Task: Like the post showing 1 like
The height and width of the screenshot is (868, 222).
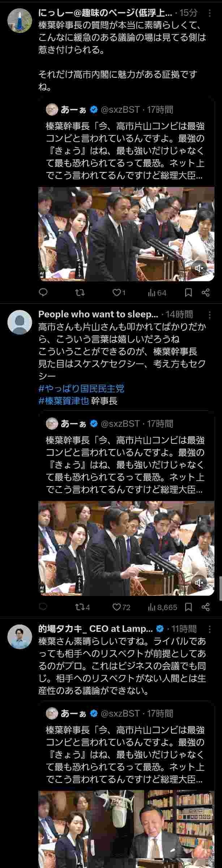Action: click(119, 292)
